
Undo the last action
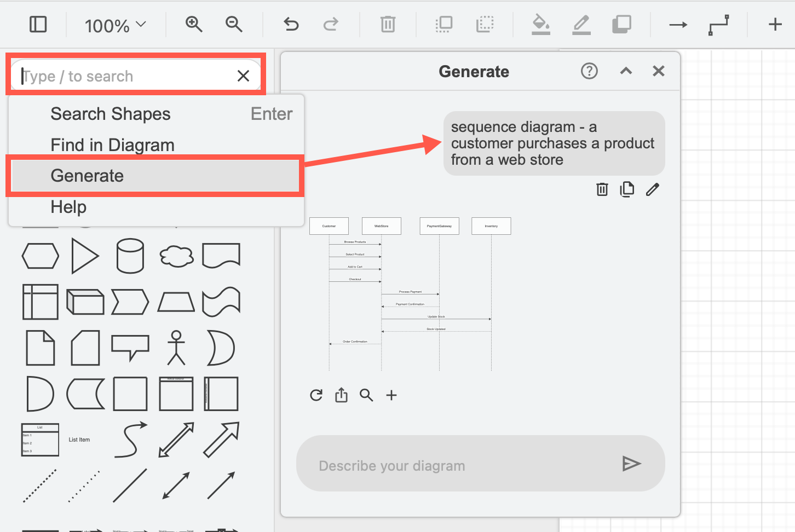(x=291, y=24)
